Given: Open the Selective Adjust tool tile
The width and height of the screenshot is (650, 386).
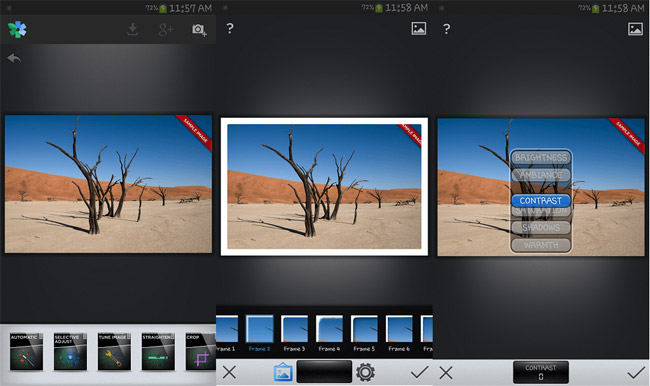Looking at the screenshot, I should click(70, 352).
